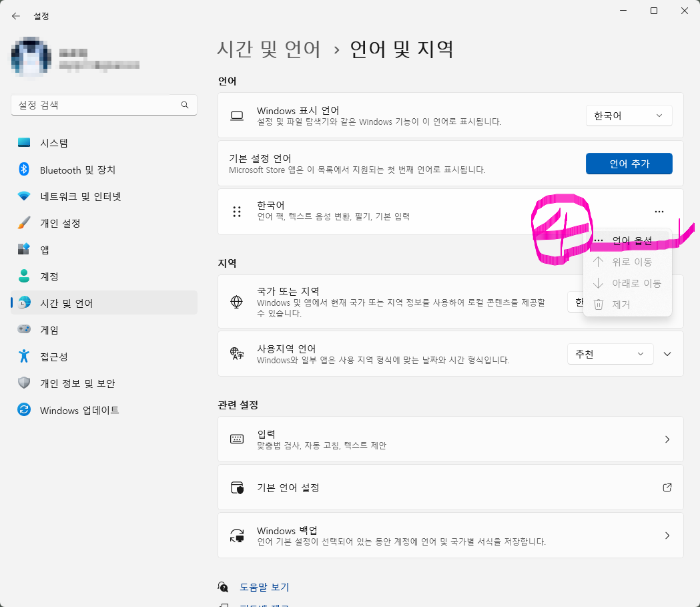
Task: Expand the 사용지역 언어 section chevron
Action: (x=667, y=354)
